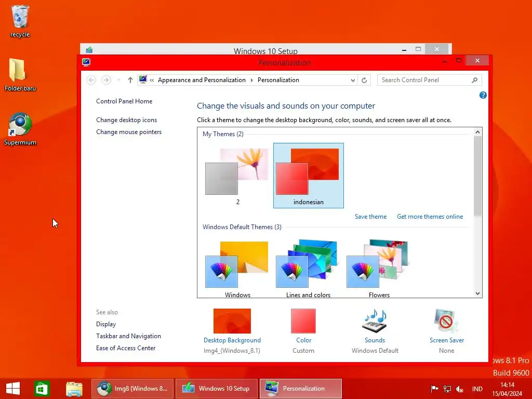Click the Personalization taskbar button
532x399 pixels.
tap(301, 389)
